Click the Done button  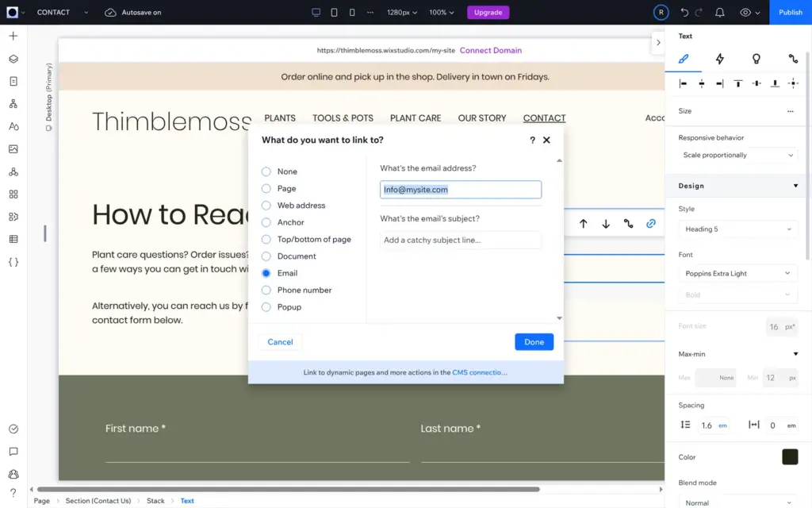(x=534, y=342)
